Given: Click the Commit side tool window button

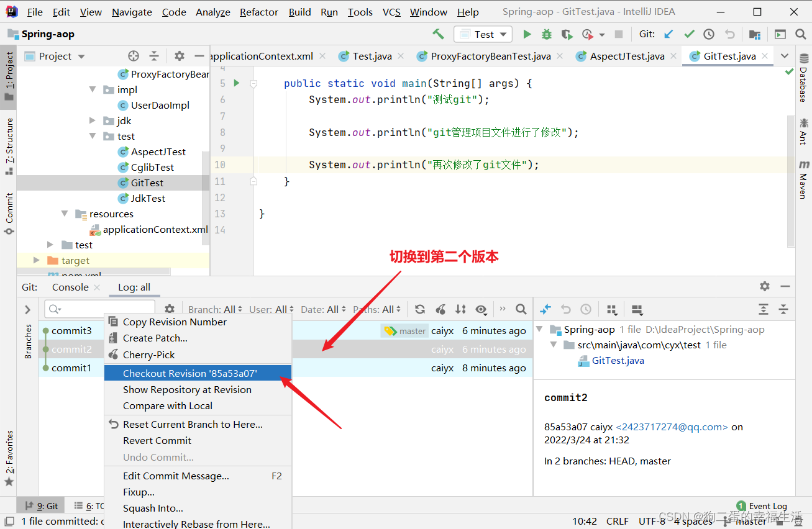Looking at the screenshot, I should [9, 214].
